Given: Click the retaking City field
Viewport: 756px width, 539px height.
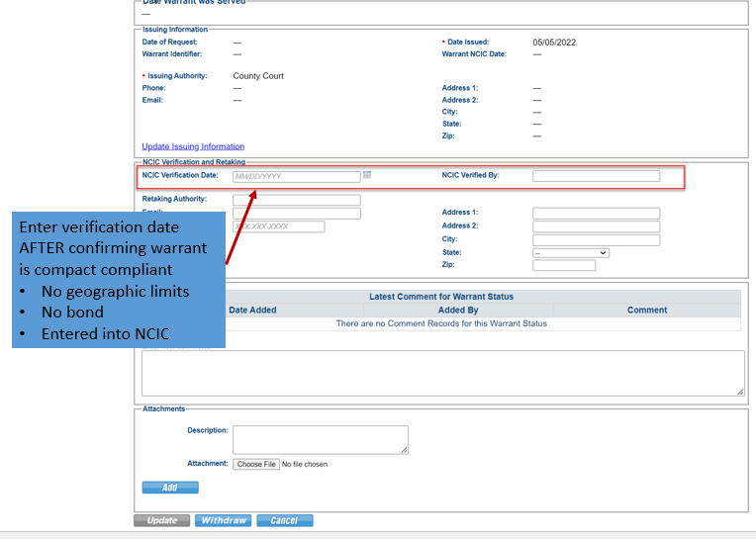Looking at the screenshot, I should (x=596, y=240).
